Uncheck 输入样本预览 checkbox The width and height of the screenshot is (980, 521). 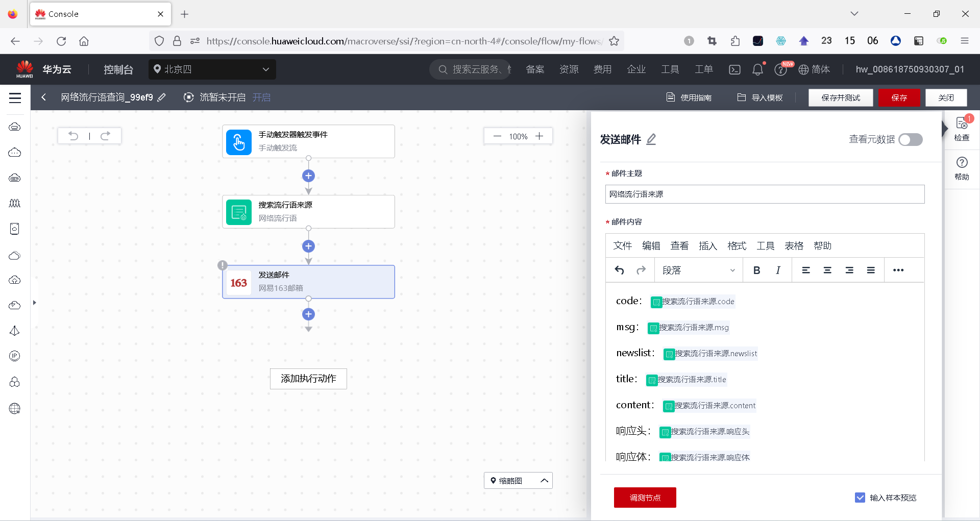click(860, 498)
